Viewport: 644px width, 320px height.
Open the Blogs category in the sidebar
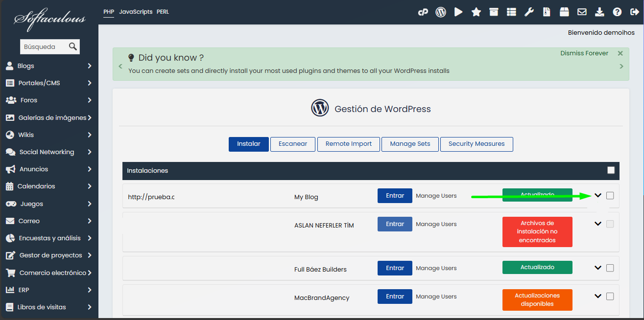pos(27,66)
